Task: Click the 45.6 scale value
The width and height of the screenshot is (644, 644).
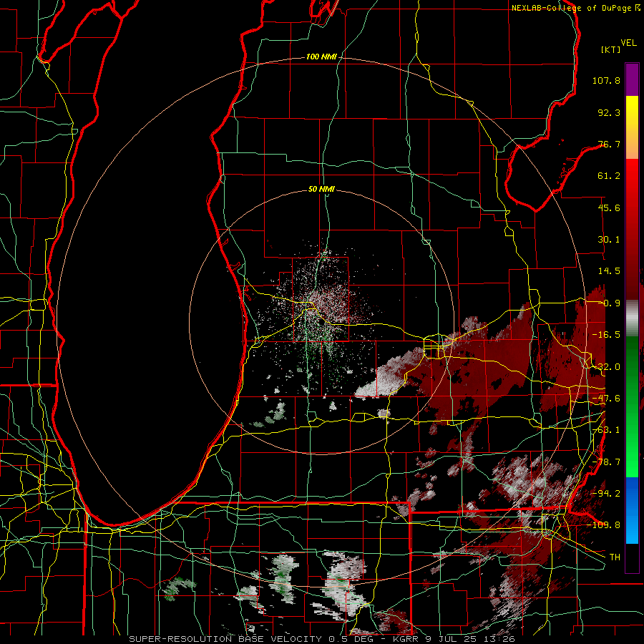Action: point(609,208)
